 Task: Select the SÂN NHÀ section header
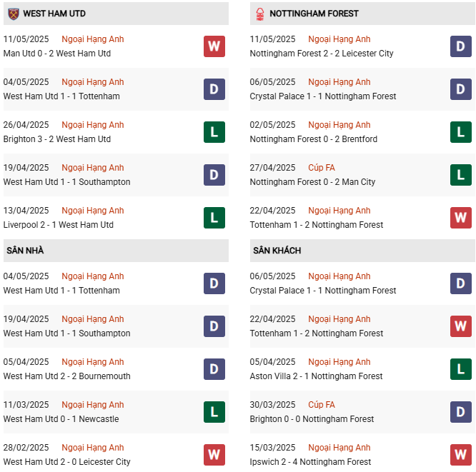pyautogui.click(x=116, y=251)
